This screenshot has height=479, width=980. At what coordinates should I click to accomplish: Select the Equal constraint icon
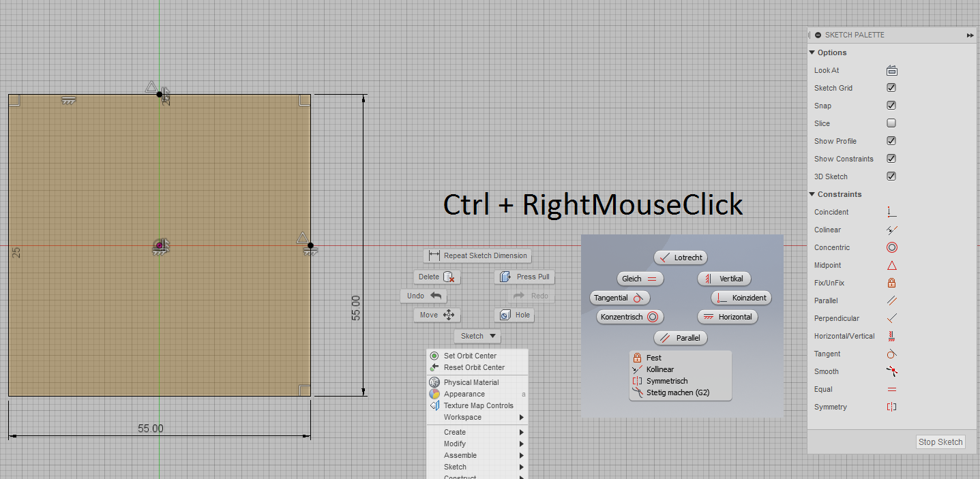[x=891, y=389]
